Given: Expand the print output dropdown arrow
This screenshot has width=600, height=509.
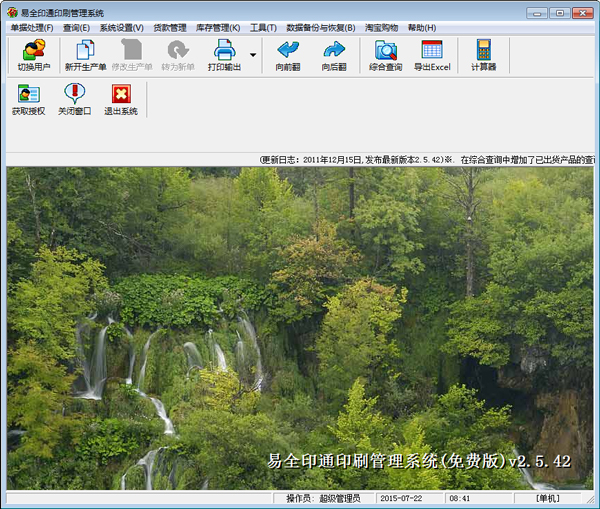Looking at the screenshot, I should click(253, 55).
